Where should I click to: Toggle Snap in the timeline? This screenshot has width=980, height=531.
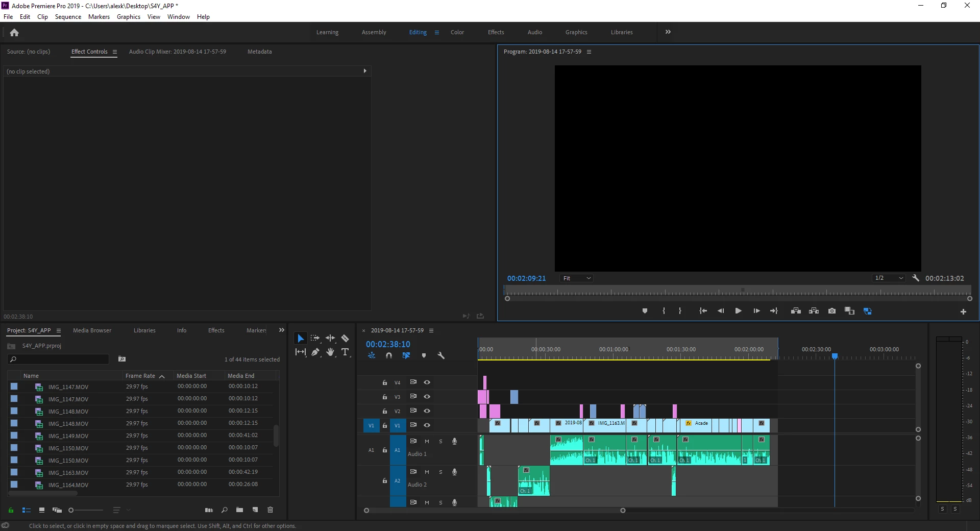coord(389,355)
